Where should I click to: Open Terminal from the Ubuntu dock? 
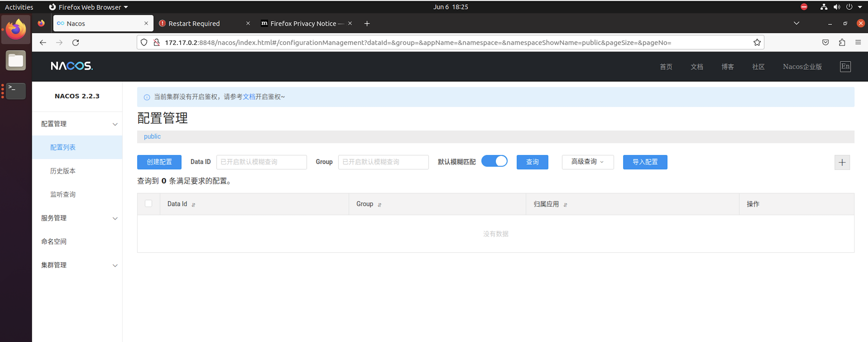coord(16,91)
